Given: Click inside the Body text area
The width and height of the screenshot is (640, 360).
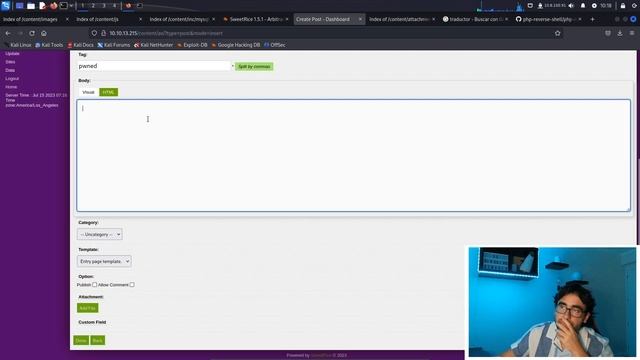Looking at the screenshot, I should pos(353,156).
